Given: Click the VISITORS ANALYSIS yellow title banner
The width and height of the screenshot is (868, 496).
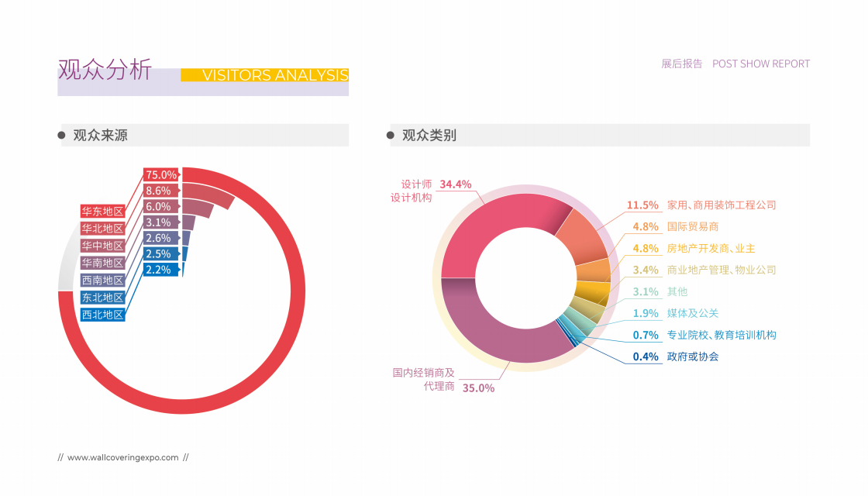Looking at the screenshot, I should tap(264, 74).
